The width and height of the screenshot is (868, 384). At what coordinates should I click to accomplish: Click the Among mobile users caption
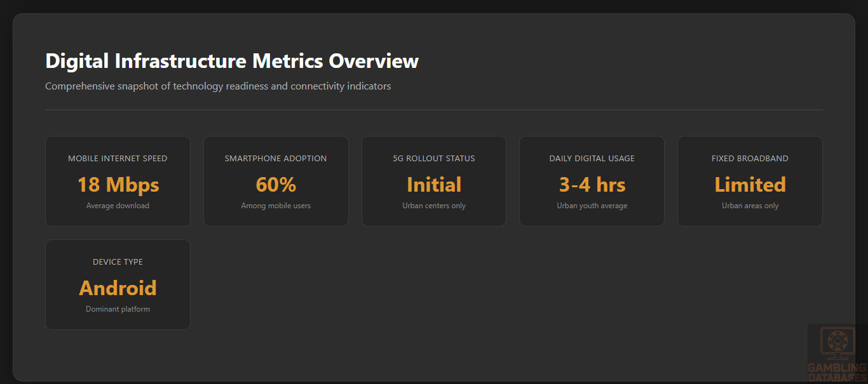click(276, 206)
